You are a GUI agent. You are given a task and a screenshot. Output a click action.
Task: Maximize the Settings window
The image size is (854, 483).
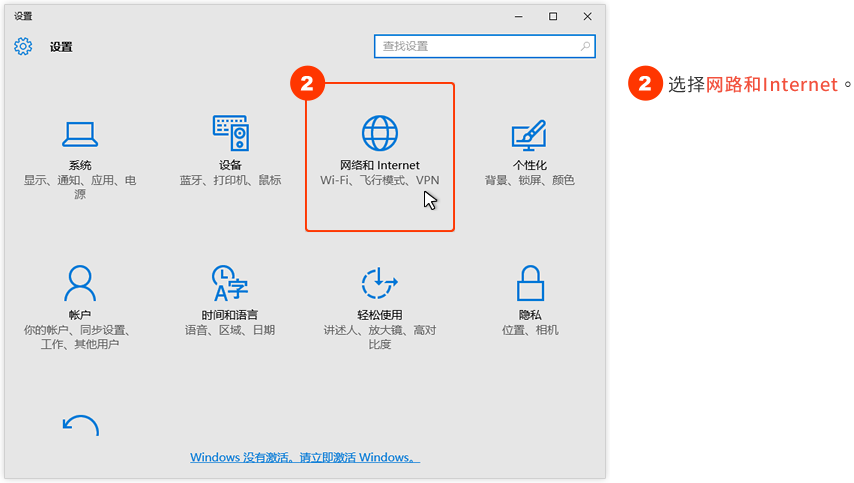click(553, 16)
